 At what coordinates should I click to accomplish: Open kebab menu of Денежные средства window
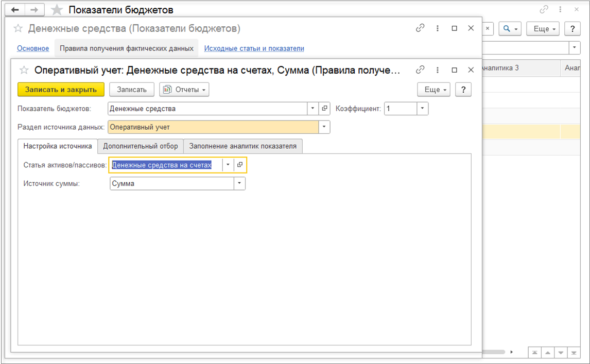coord(438,28)
